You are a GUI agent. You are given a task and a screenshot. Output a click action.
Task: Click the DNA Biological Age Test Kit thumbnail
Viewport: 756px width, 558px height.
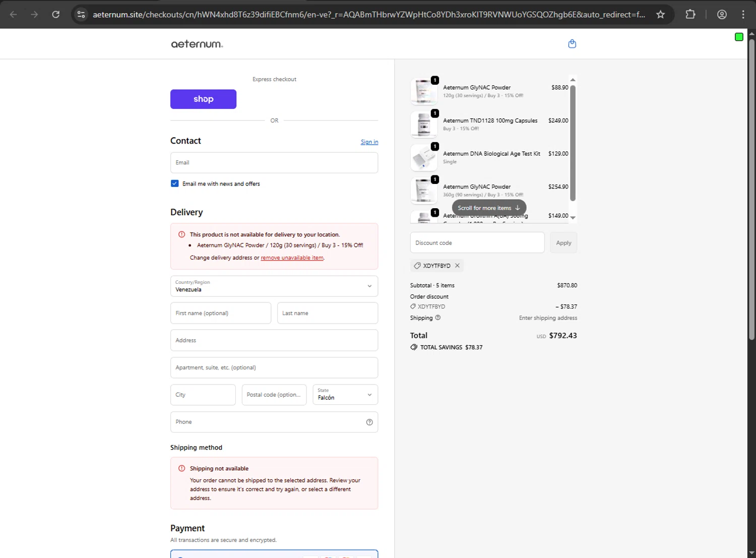[x=424, y=158]
